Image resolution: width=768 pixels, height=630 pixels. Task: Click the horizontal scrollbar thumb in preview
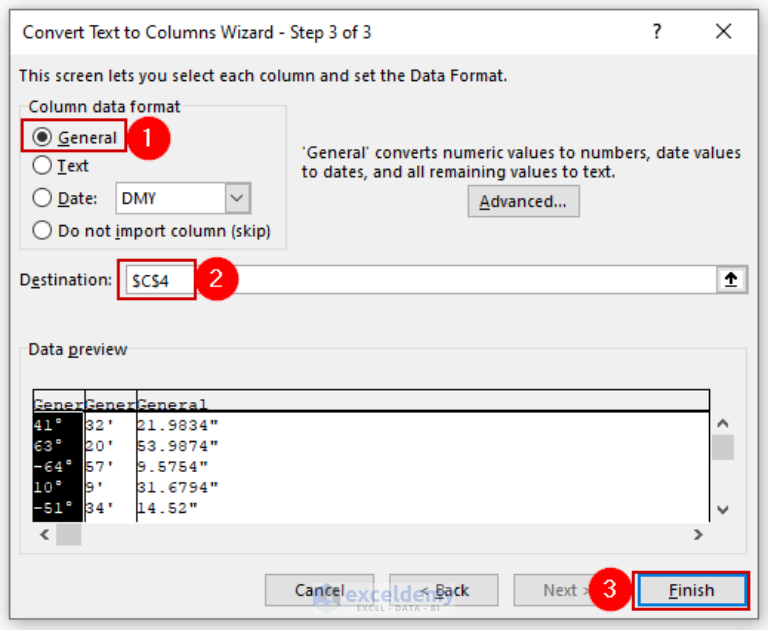click(69, 534)
